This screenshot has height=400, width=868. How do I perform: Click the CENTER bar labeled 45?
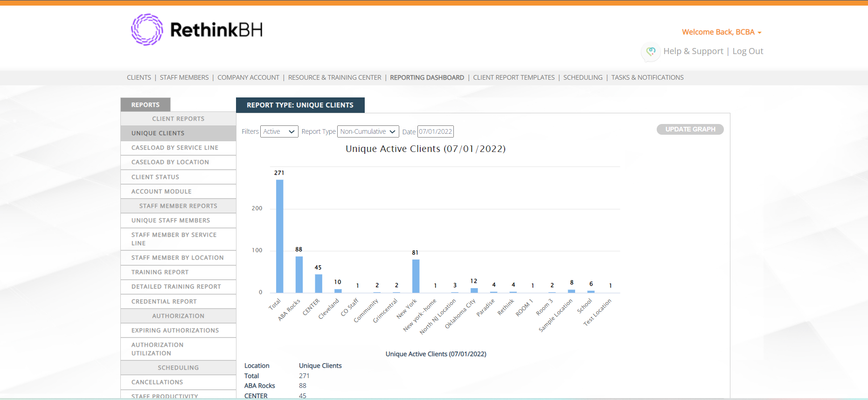[319, 283]
